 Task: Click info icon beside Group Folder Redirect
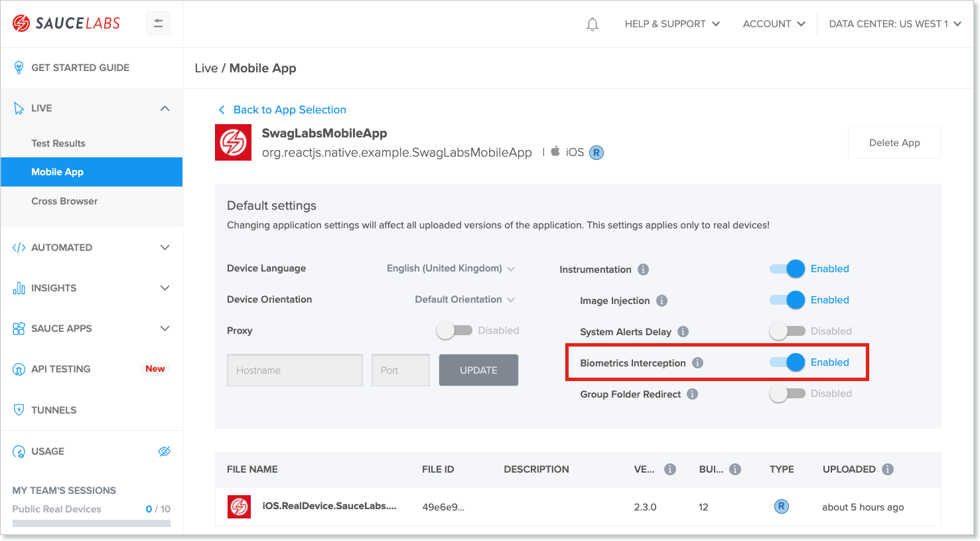click(x=692, y=394)
